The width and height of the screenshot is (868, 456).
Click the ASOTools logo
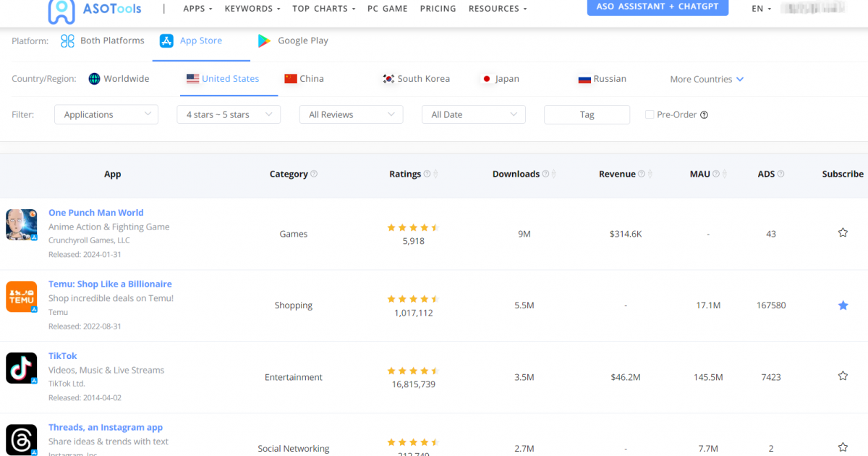(95, 10)
